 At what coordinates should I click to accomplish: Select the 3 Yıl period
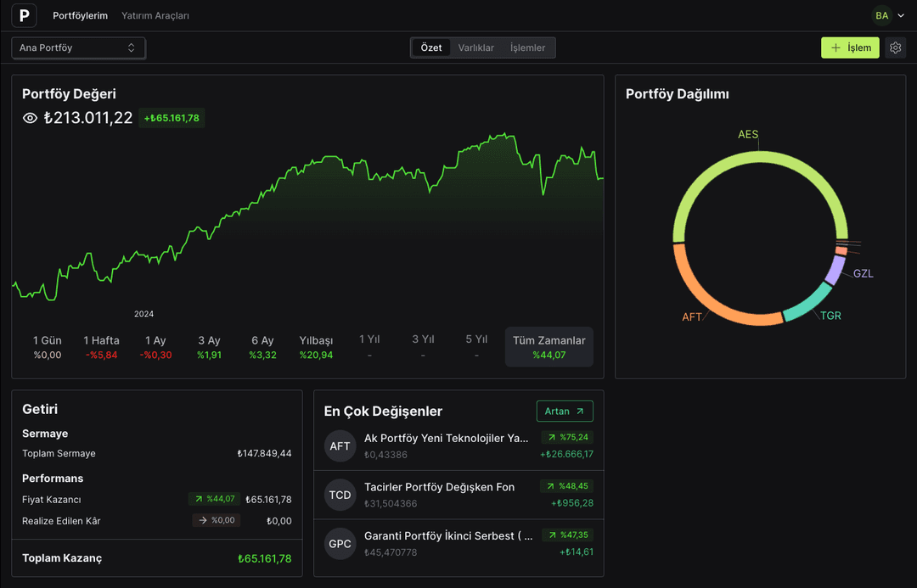[x=423, y=347]
